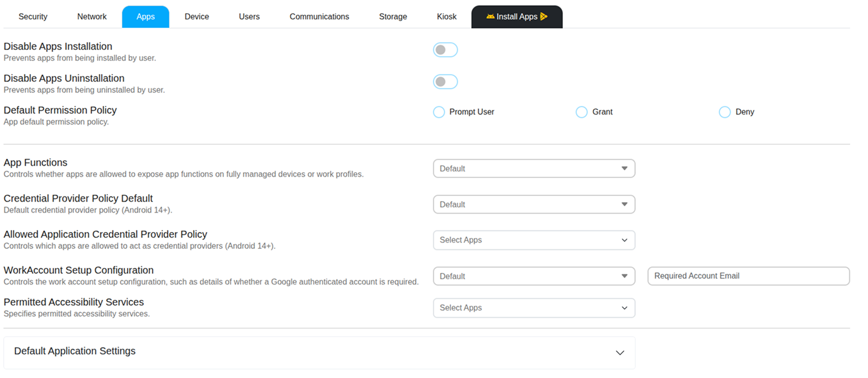The height and width of the screenshot is (378, 868).
Task: Open WorkAccount Setup Configuration dropdown
Action: click(534, 276)
